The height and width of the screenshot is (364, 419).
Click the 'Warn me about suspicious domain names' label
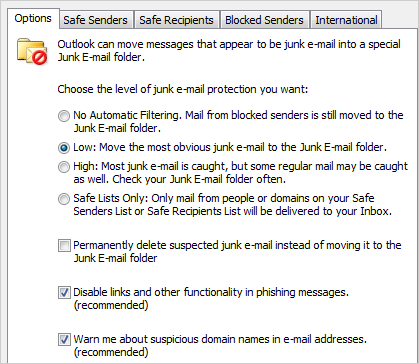(x=220, y=345)
